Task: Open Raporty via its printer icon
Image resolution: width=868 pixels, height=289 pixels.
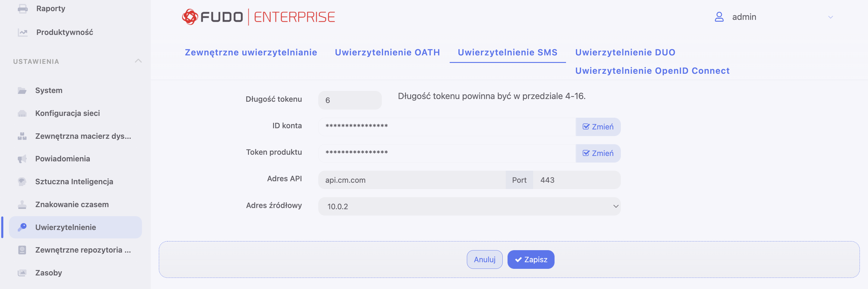Action: [23, 8]
